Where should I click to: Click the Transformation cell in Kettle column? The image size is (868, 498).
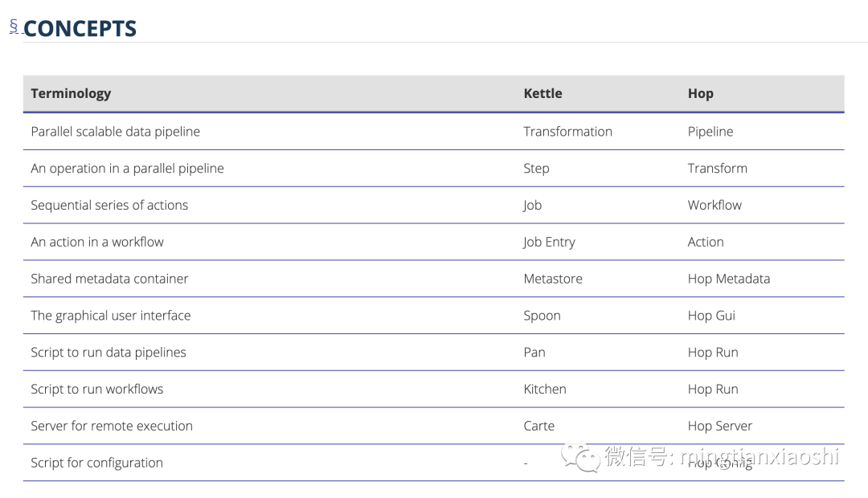pyautogui.click(x=567, y=132)
